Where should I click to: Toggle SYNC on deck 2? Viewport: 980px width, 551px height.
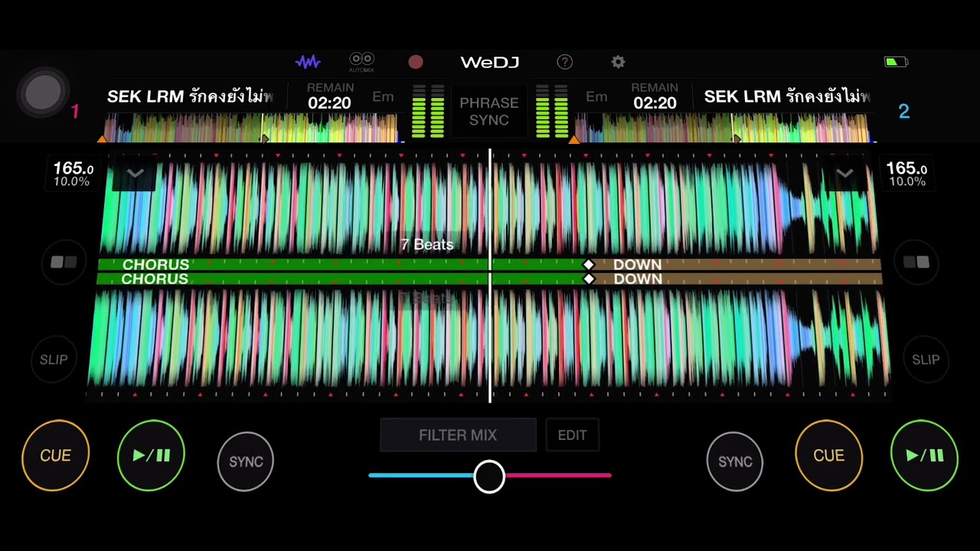pyautogui.click(x=735, y=461)
